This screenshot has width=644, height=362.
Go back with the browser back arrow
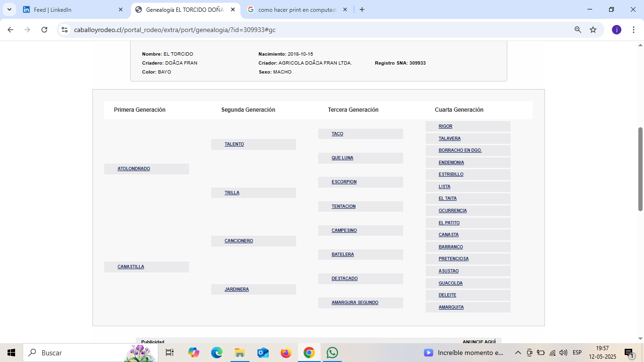10,30
